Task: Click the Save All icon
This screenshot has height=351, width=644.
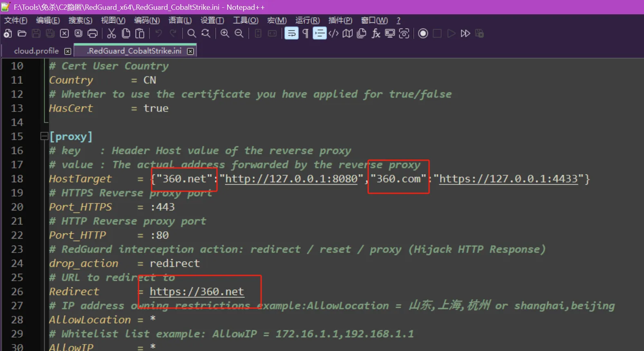Action: (50, 34)
